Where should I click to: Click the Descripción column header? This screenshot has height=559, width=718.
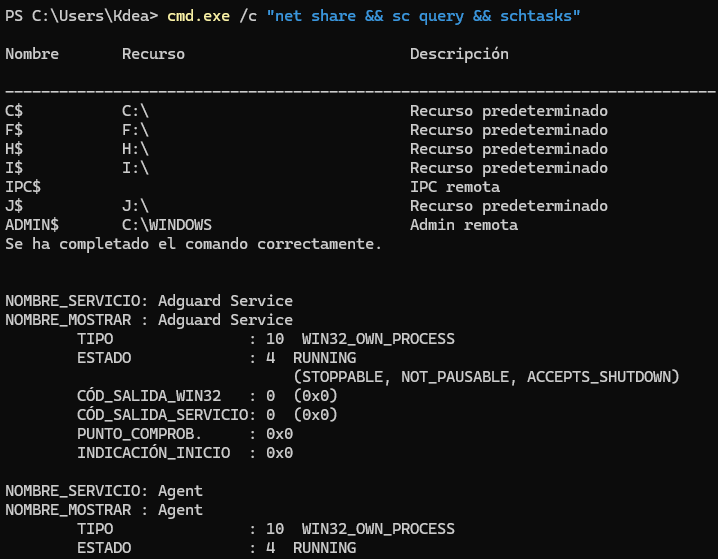tap(459, 54)
